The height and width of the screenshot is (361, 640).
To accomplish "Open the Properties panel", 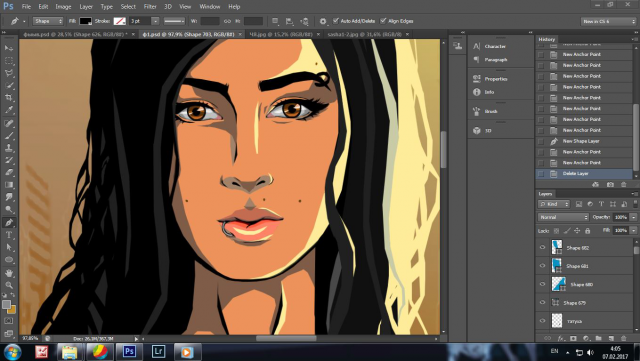I will tap(496, 79).
